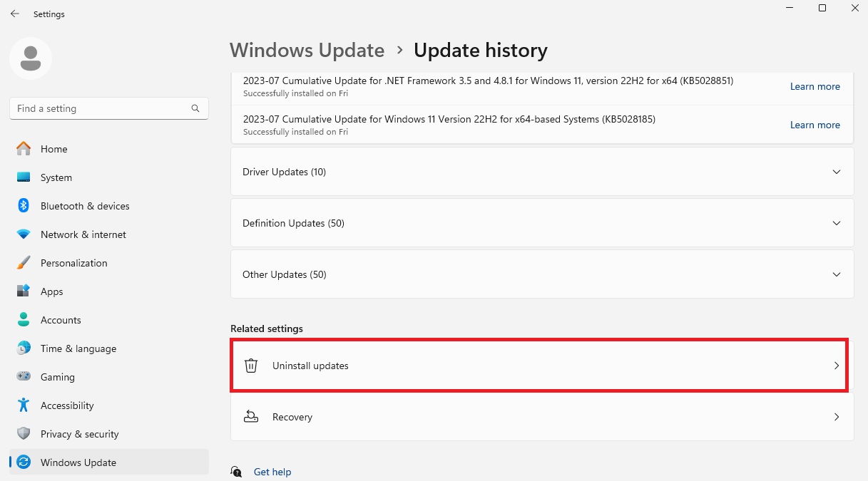Open Bluetooth & devices settings

point(85,206)
